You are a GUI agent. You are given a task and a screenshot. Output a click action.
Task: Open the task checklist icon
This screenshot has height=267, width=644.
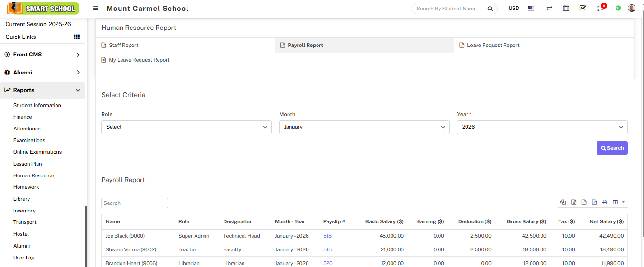pos(583,8)
